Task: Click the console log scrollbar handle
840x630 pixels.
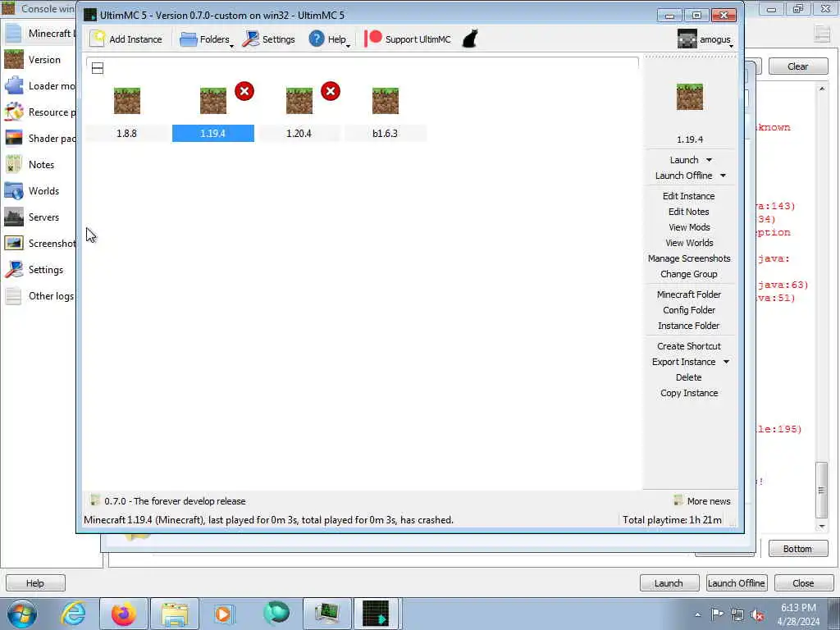Action: click(x=821, y=490)
